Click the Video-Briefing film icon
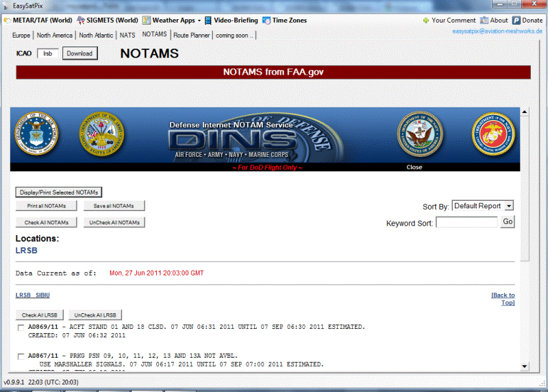Screen dimensions: 548x392 coord(208,21)
